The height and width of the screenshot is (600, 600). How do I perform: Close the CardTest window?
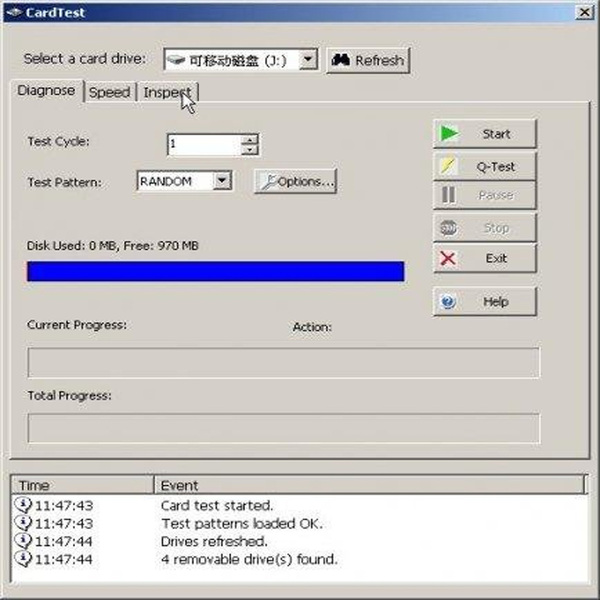[x=585, y=12]
